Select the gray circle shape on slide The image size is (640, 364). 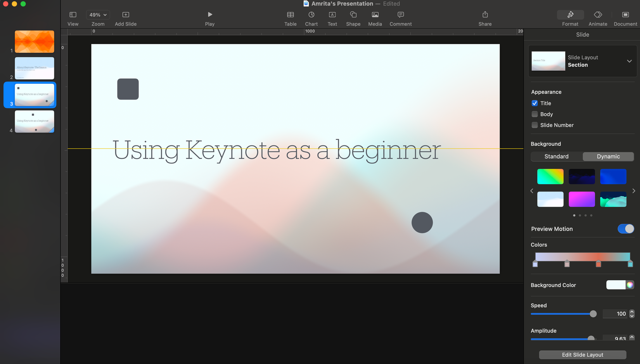422,223
